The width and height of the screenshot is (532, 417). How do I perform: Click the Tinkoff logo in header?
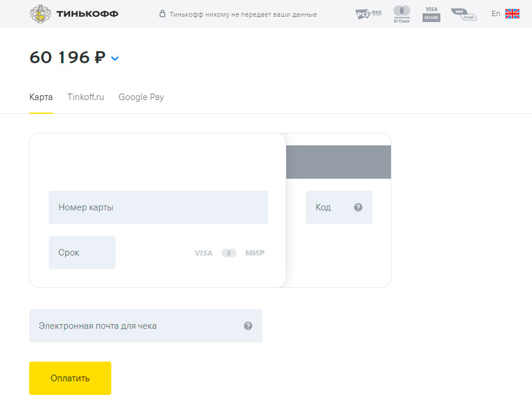click(x=74, y=14)
